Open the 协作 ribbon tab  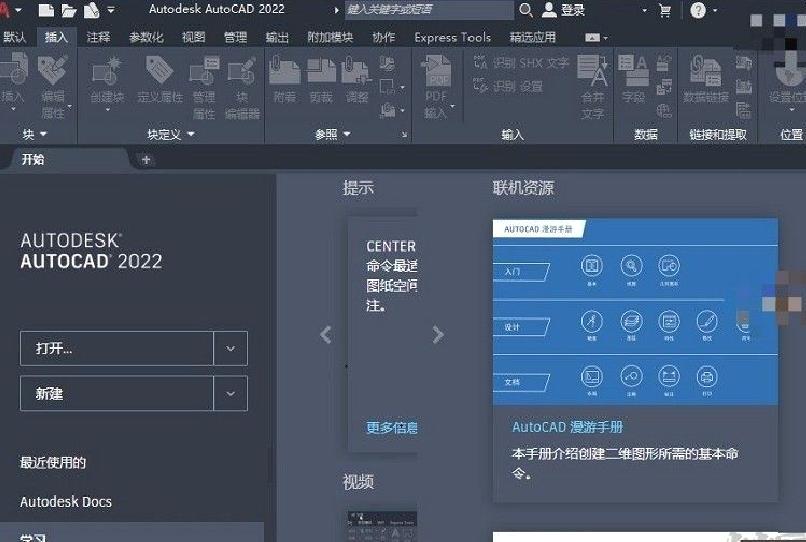(383, 37)
